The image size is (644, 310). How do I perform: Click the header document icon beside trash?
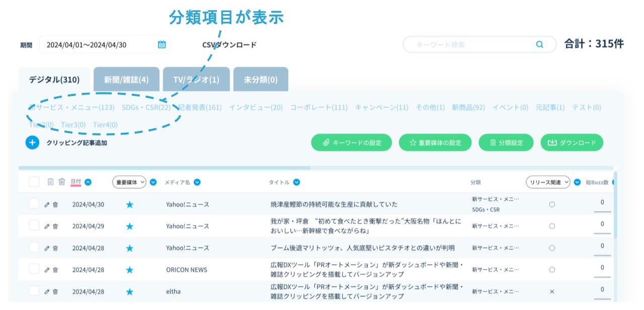pos(50,182)
